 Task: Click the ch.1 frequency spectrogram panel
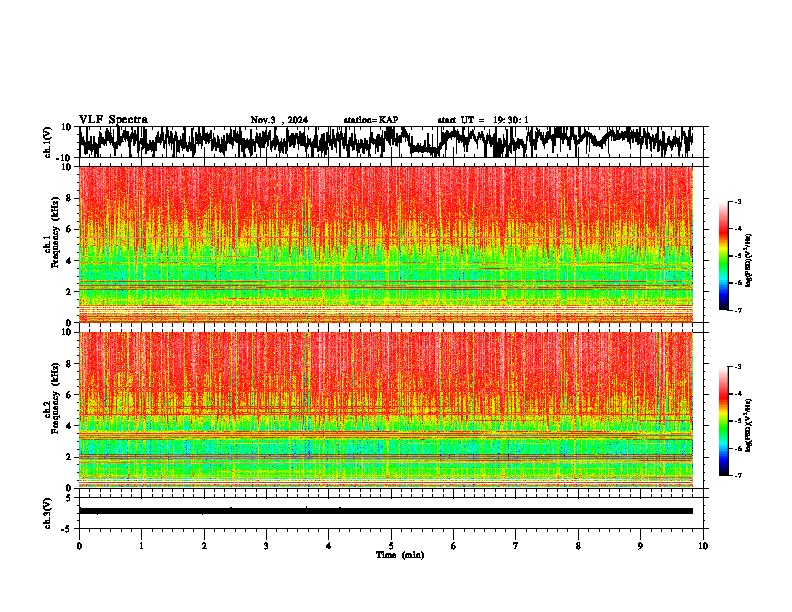tap(386, 244)
